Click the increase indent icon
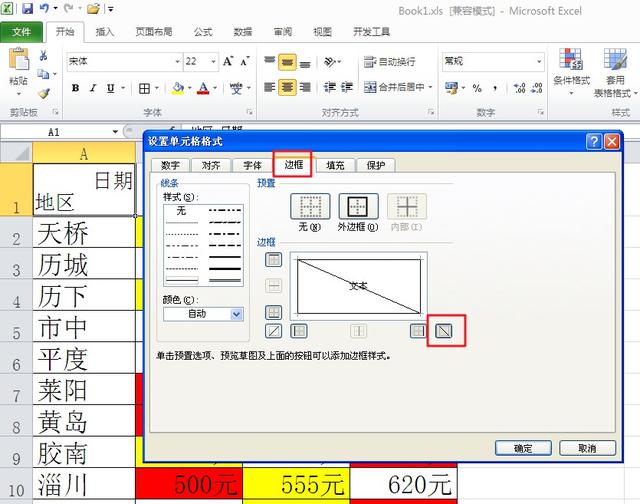Viewport: 640px width, 504px height. 347,87
